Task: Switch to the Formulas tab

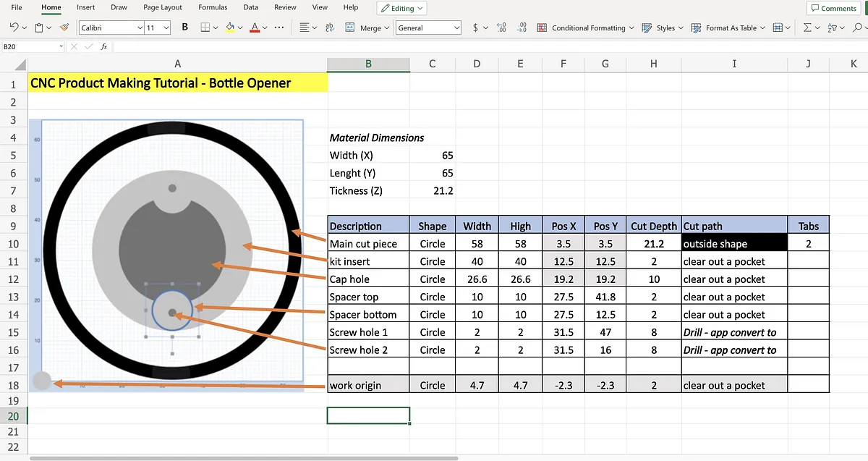Action: tap(213, 7)
